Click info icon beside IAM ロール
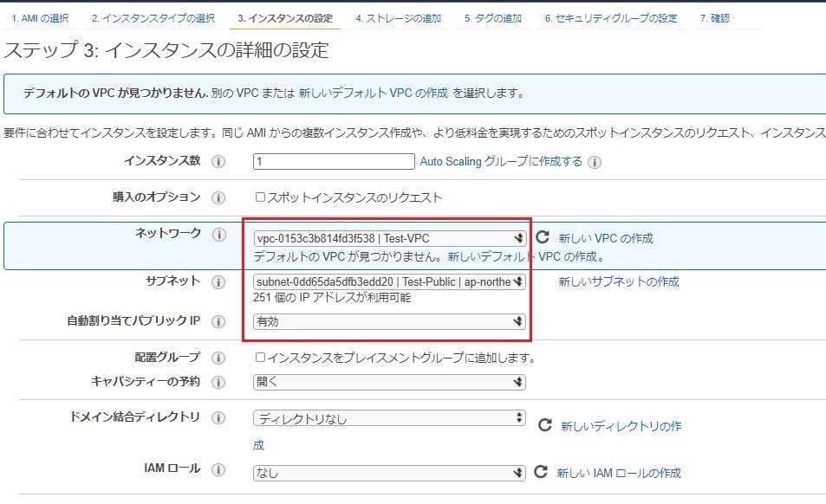 tap(218, 469)
